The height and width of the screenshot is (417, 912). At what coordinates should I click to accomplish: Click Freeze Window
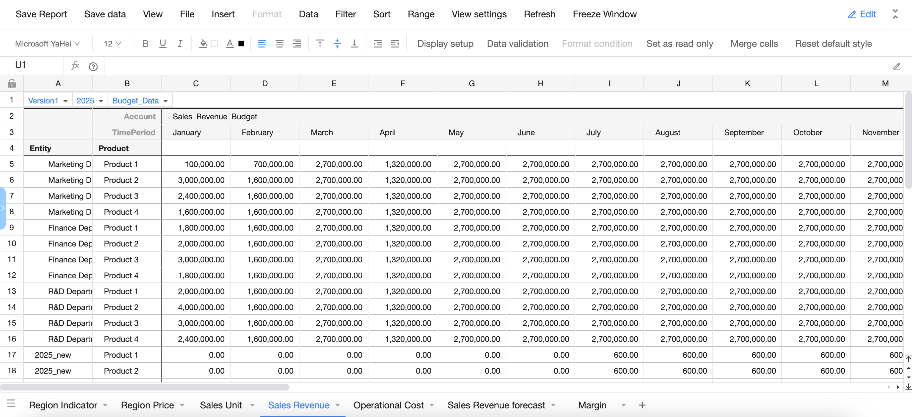(x=605, y=14)
